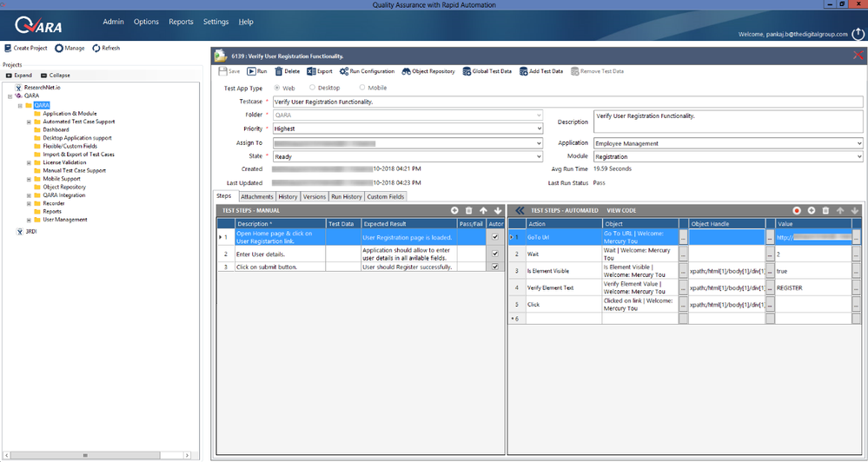Toggle Automated checkbox for Click on submit button
The image size is (868, 462).
[495, 267]
